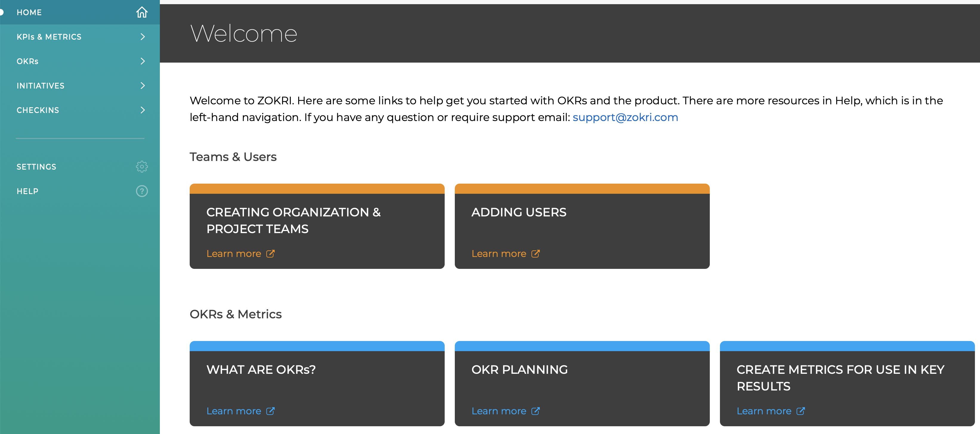Expand the OKRs sidebar chevron

point(143,61)
